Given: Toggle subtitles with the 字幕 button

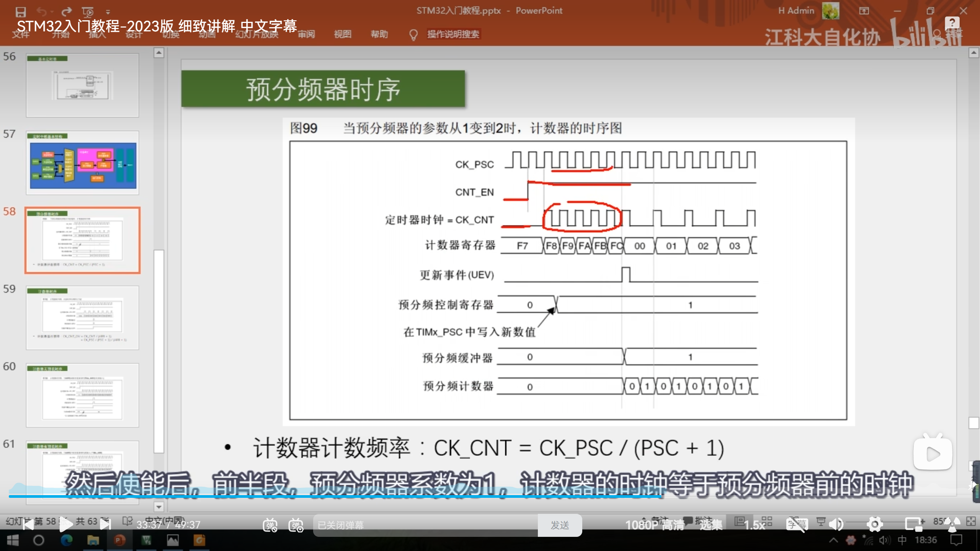Looking at the screenshot, I should pos(797,525).
